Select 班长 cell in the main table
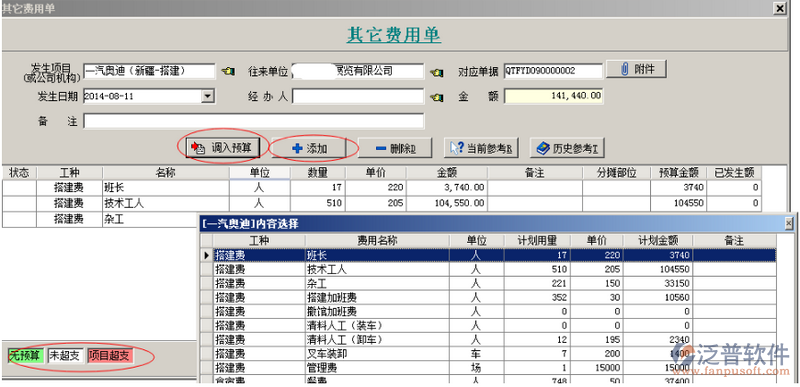Viewport: 800px width, 387px height. 166,188
